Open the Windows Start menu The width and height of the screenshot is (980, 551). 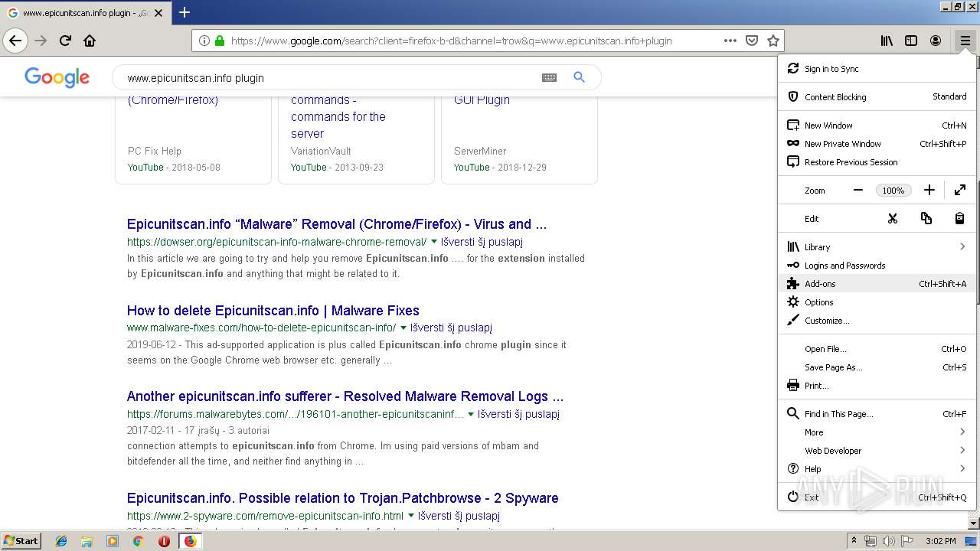click(x=21, y=540)
